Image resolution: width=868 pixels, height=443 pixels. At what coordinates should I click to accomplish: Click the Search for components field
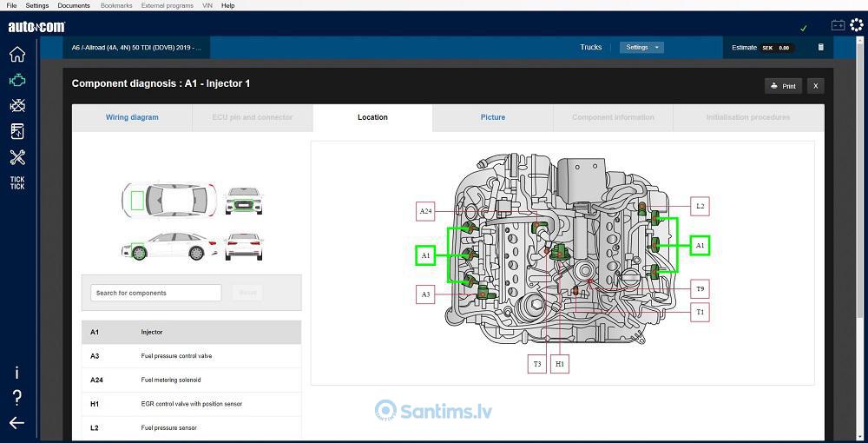point(156,293)
